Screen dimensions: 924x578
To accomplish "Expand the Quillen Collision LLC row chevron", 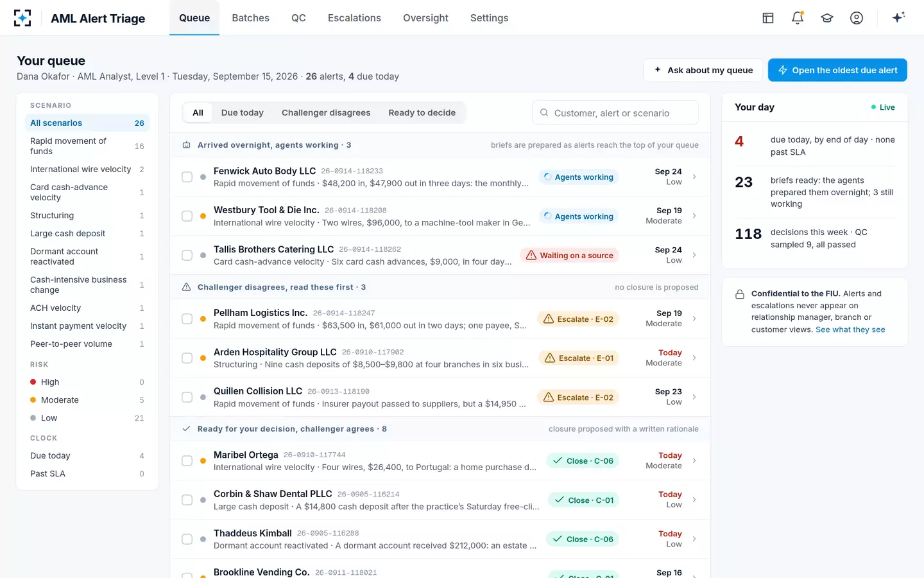I will point(694,397).
